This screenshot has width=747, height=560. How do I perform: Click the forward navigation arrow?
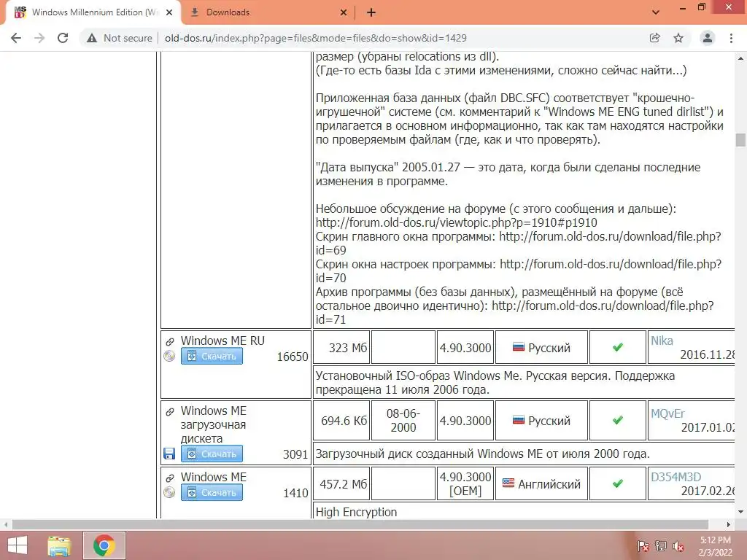pos(39,38)
